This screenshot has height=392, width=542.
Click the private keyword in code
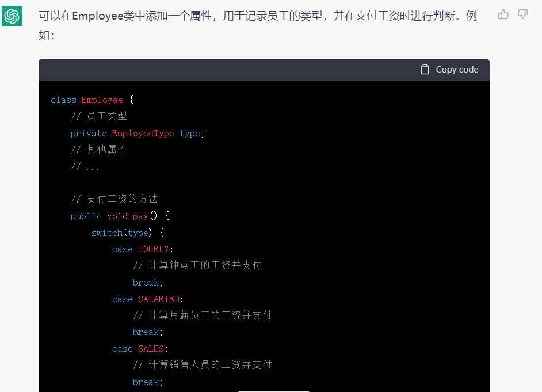[x=89, y=133]
